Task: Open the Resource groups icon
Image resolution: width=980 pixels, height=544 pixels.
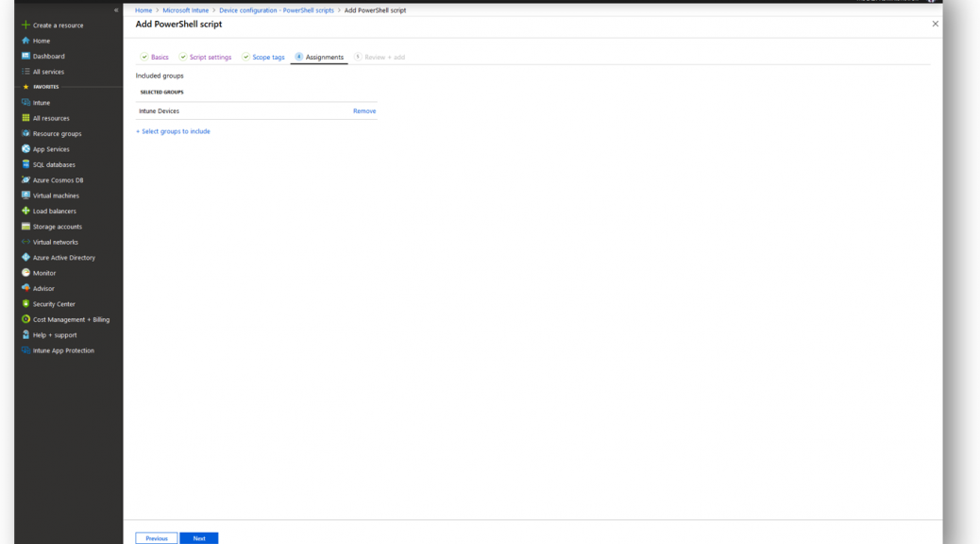Action: [25, 133]
